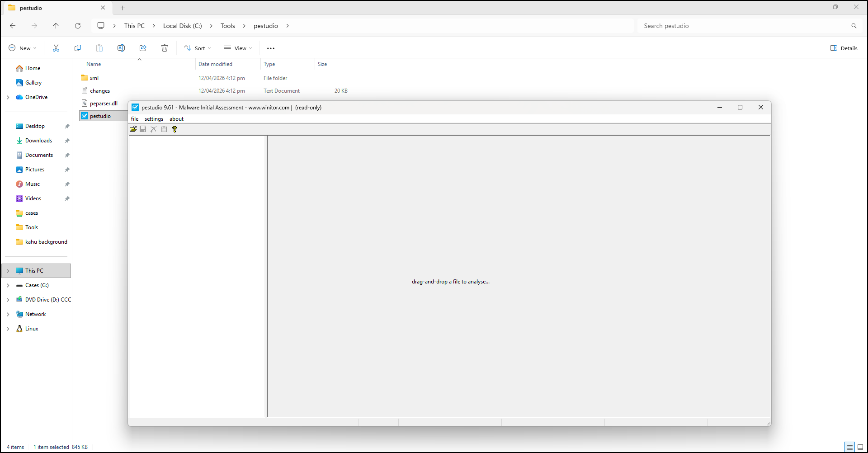Expand the Cases (G:) drive node

(x=8, y=285)
